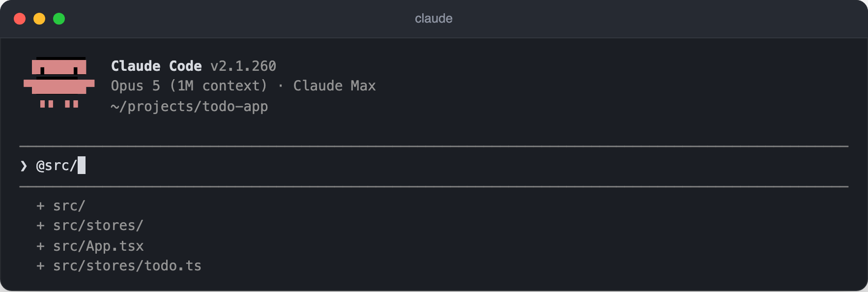
Task: Click the Claude Code pixel mascot logo
Action: click(x=59, y=83)
